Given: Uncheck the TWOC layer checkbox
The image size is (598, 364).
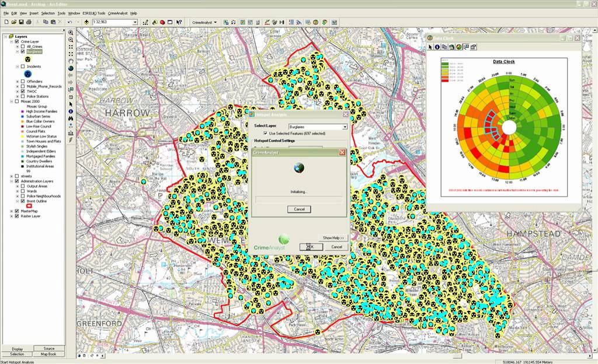Looking at the screenshot, I should (23, 92).
